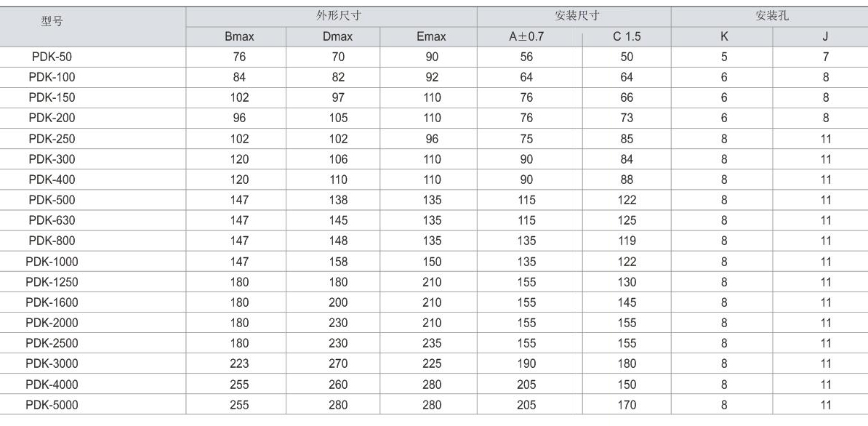The width and height of the screenshot is (868, 426).
Task: Select the PDK-1000 row label
Action: pyautogui.click(x=52, y=262)
